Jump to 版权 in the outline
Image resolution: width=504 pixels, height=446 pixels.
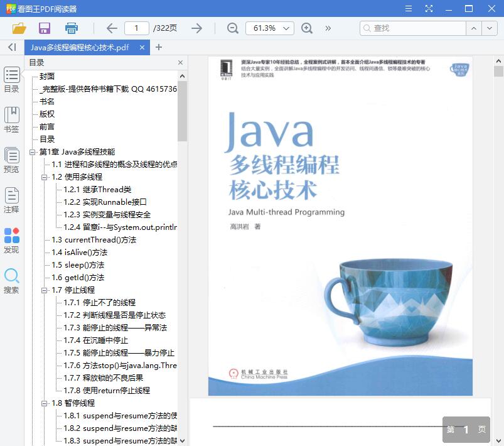(x=47, y=114)
